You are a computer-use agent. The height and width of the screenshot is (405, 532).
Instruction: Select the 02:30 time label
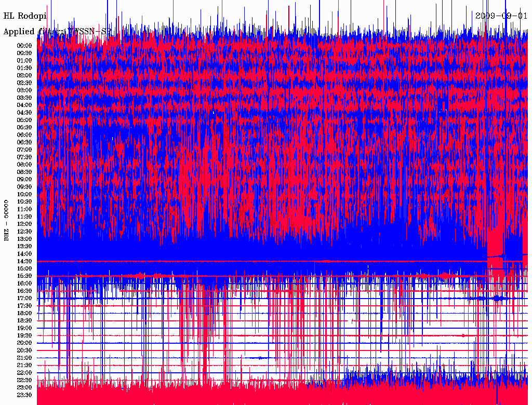coord(24,83)
